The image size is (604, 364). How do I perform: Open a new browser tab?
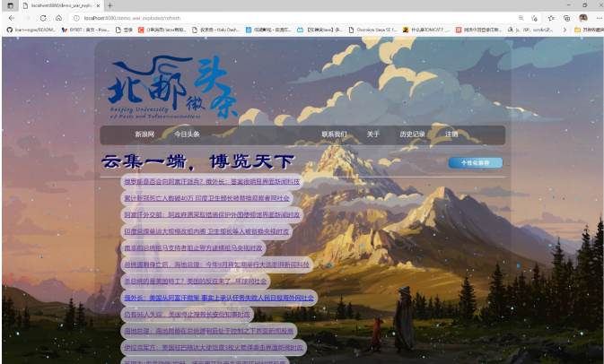pos(110,5)
